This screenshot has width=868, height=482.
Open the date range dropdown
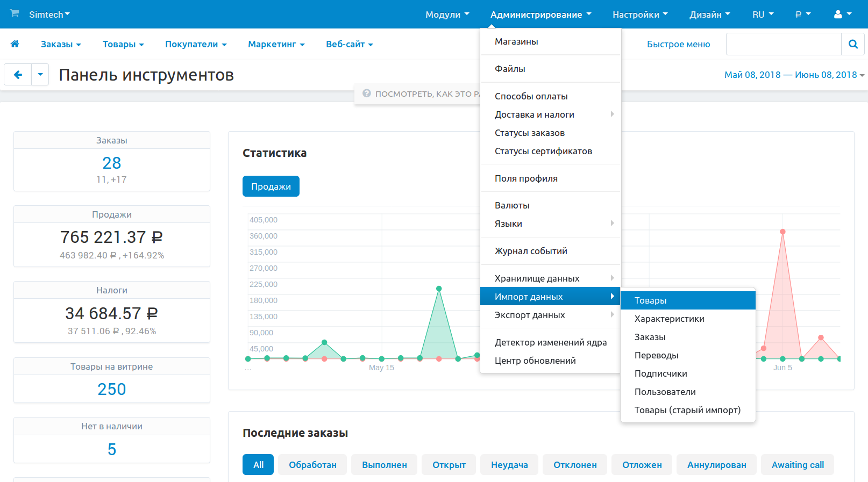(794, 75)
